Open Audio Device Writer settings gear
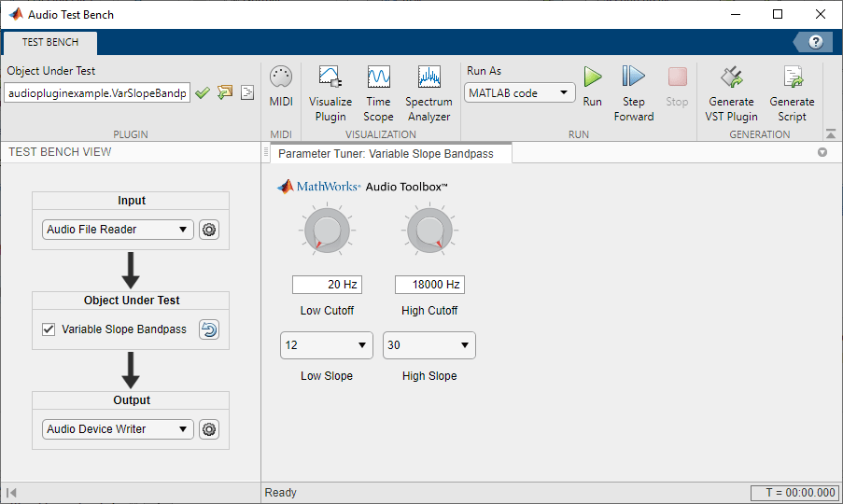Viewport: 843px width, 504px height. pyautogui.click(x=209, y=429)
